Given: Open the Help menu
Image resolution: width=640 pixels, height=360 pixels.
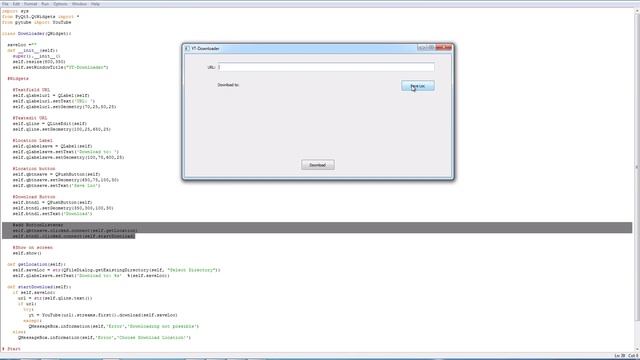Looking at the screenshot, I should tap(95, 4).
